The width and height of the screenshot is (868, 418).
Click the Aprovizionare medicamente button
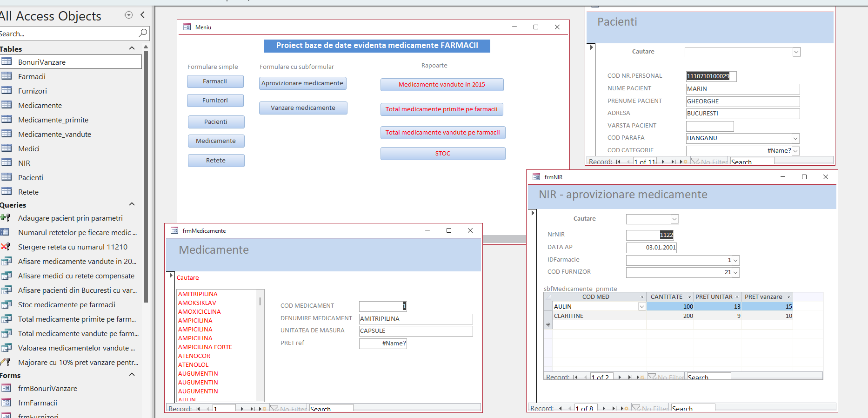click(x=303, y=83)
